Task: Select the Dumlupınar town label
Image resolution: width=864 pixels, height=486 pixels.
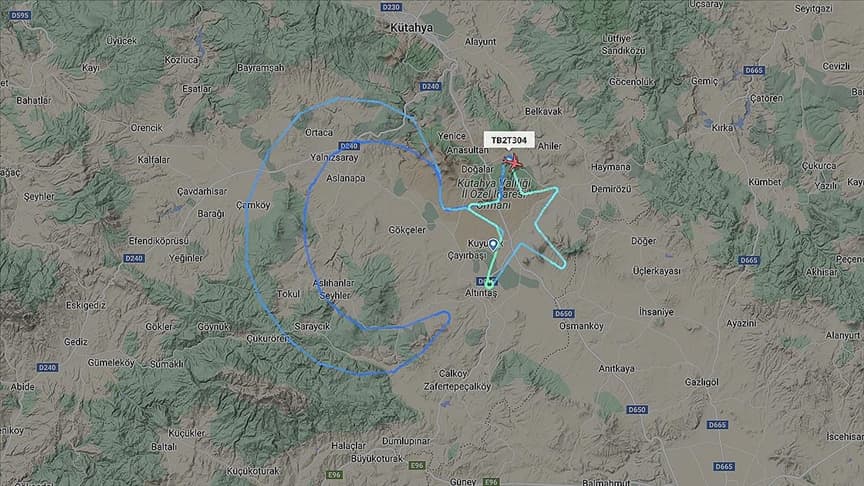Action: (406, 441)
